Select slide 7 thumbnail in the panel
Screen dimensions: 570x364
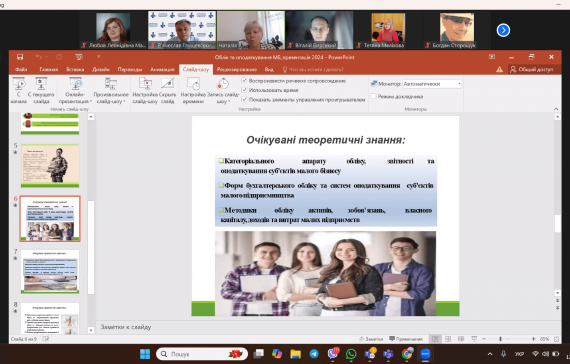click(x=50, y=271)
